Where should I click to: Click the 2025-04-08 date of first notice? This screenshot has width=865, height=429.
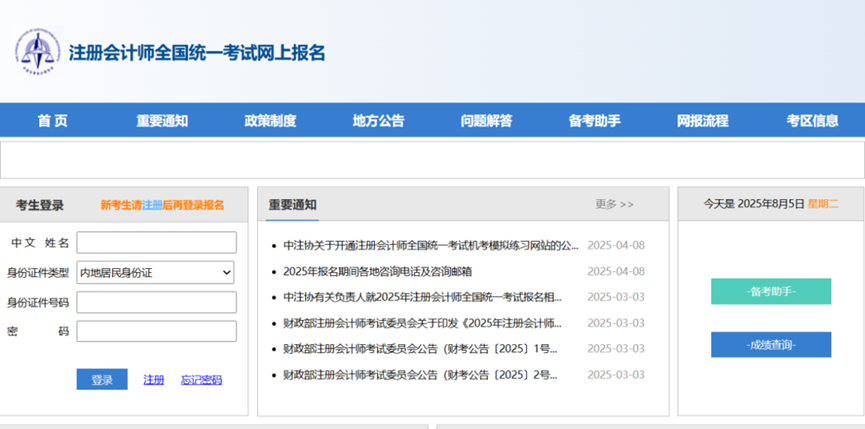click(x=616, y=245)
